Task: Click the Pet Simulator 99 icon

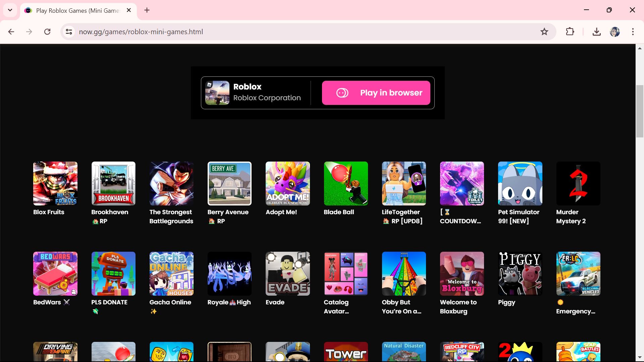Action: click(x=520, y=183)
